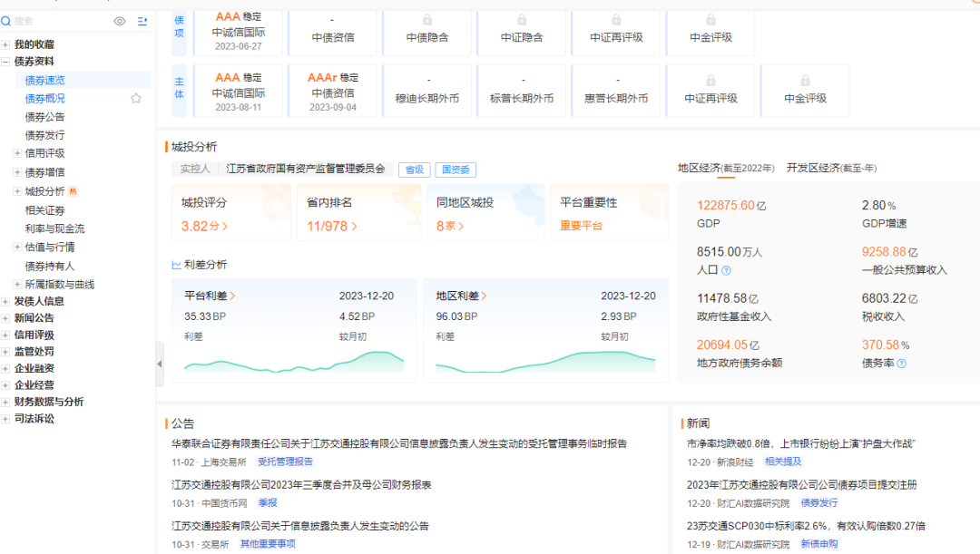
Task: Click lock icon on 债项 中证再评级 card
Action: click(x=616, y=20)
